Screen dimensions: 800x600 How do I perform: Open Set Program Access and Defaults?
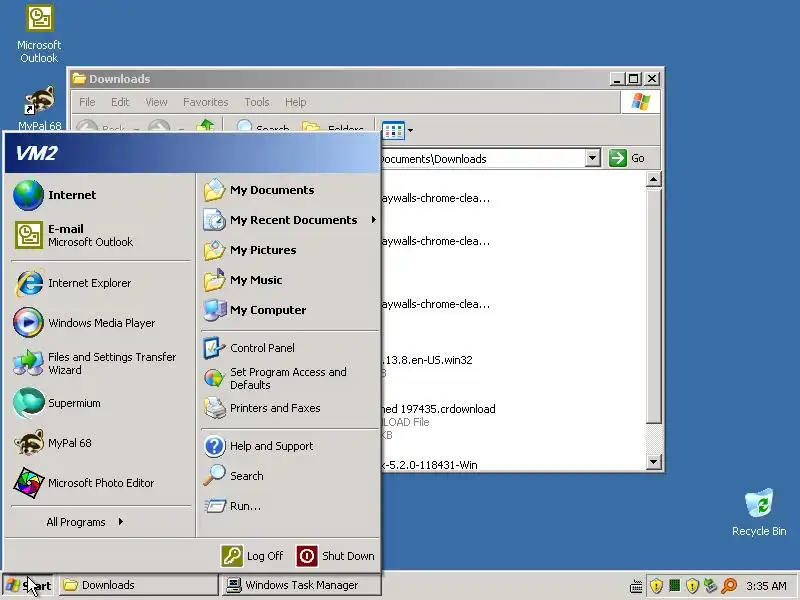(289, 379)
